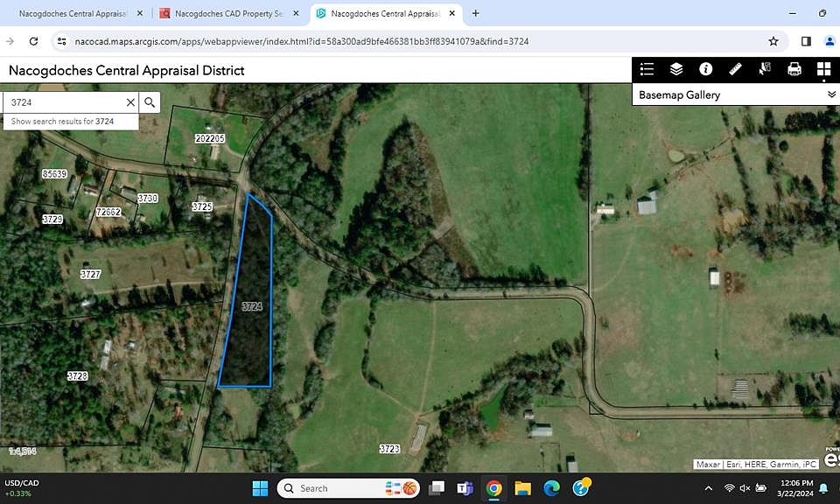The height and width of the screenshot is (504, 840).
Task: Select the Measurement ruler tool
Action: [x=736, y=69]
